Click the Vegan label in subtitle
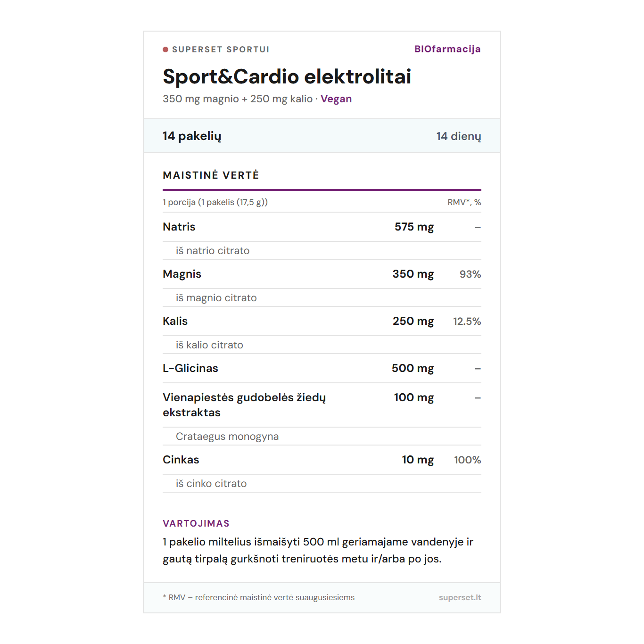 pos(336,99)
